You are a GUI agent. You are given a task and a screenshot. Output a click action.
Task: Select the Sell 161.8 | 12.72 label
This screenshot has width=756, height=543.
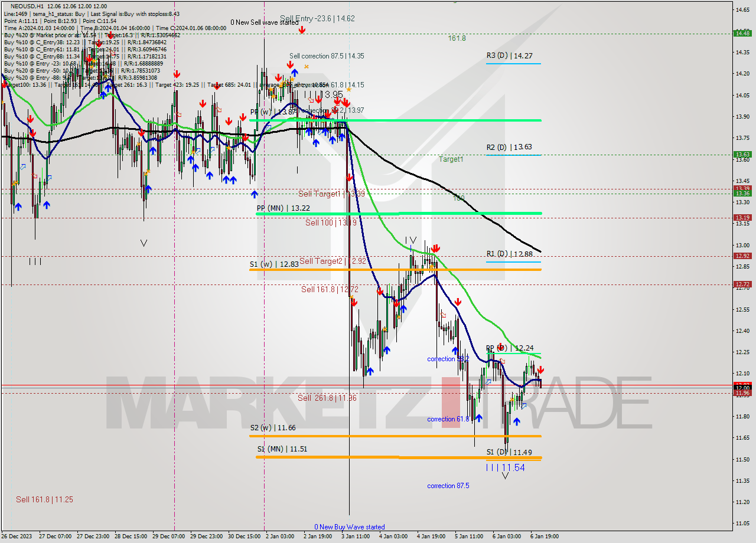(329, 289)
